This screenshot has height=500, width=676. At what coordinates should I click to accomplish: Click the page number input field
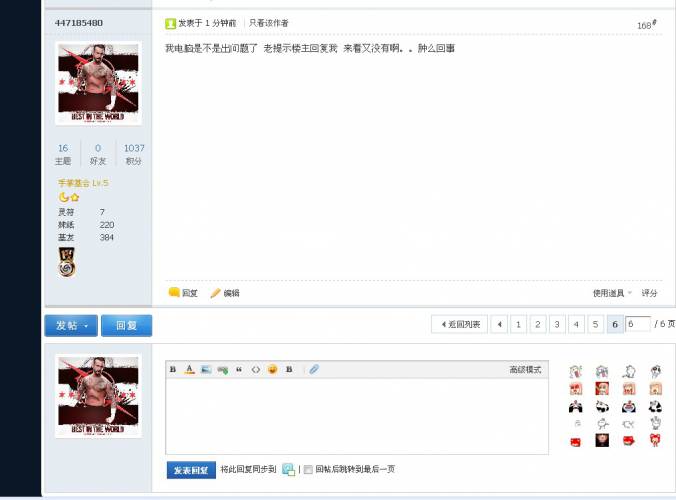[638, 324]
